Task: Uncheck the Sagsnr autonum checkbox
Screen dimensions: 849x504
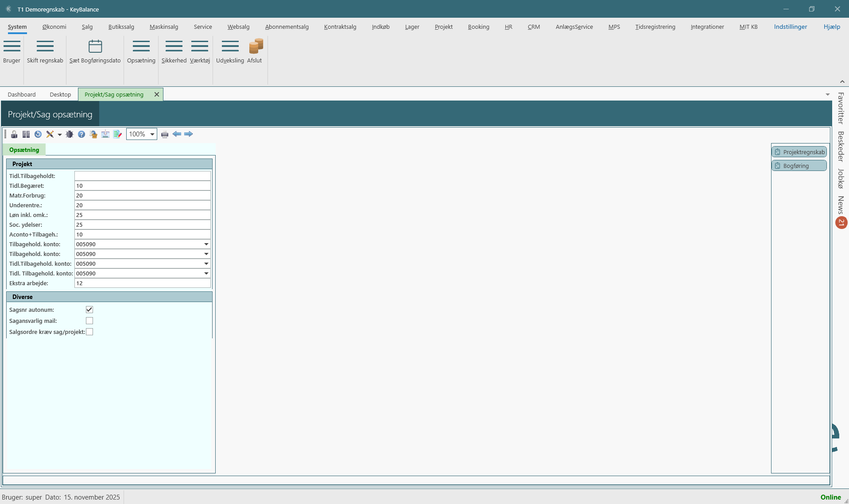Action: (x=89, y=310)
